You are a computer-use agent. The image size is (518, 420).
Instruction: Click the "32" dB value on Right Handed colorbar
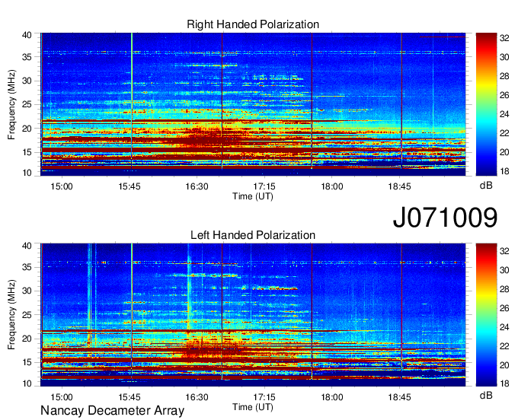(504, 38)
